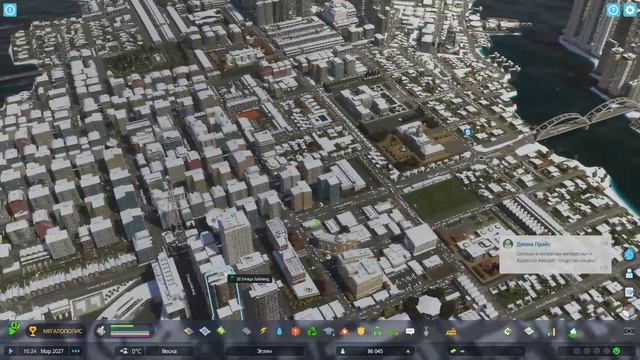Open the statistics bar chart icon
640x360 pixels.
pyautogui.click(x=551, y=331)
